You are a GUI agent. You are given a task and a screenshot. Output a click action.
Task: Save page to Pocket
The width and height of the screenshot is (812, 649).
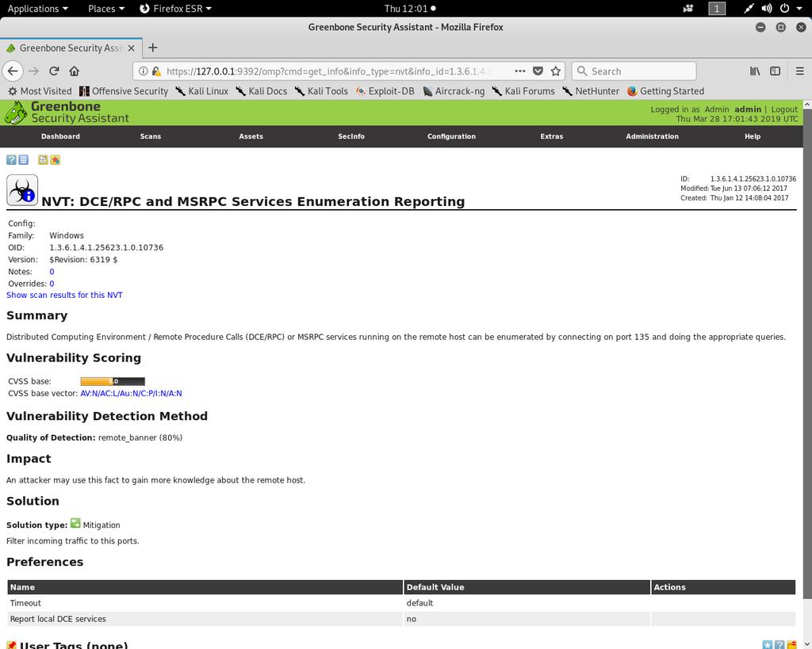(x=538, y=71)
